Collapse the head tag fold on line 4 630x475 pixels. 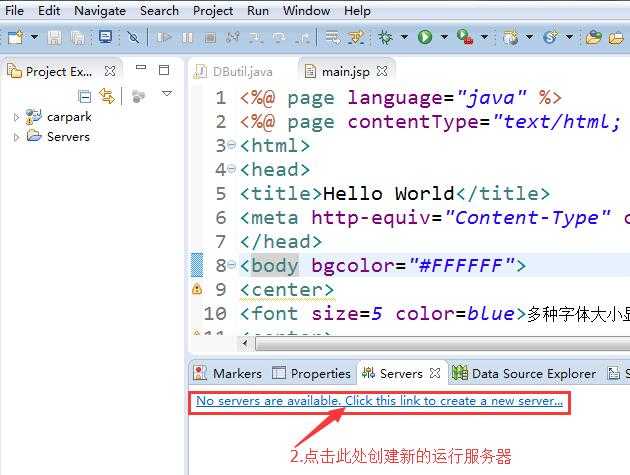click(231, 168)
